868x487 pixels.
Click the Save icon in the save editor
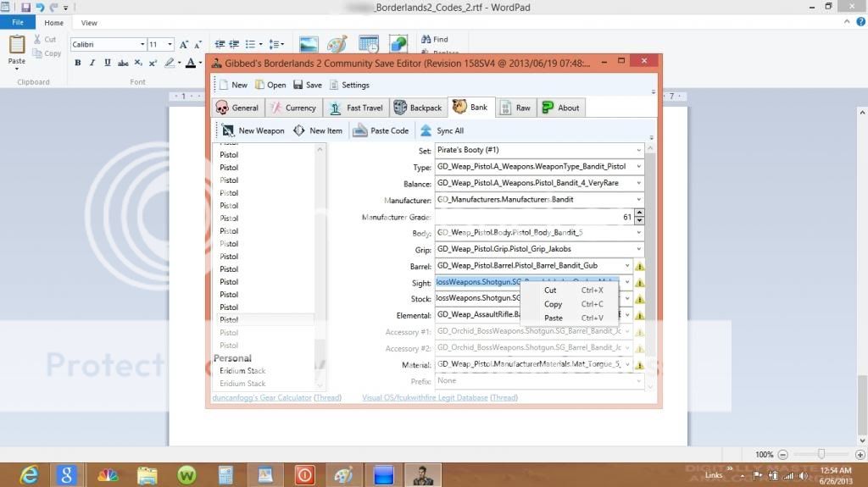[298, 85]
